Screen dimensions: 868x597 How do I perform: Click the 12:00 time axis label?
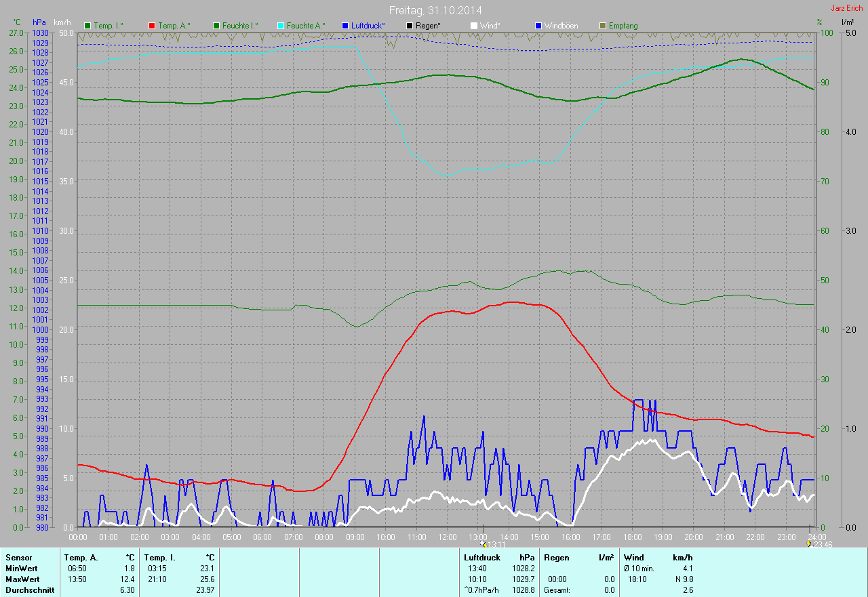[x=447, y=537]
